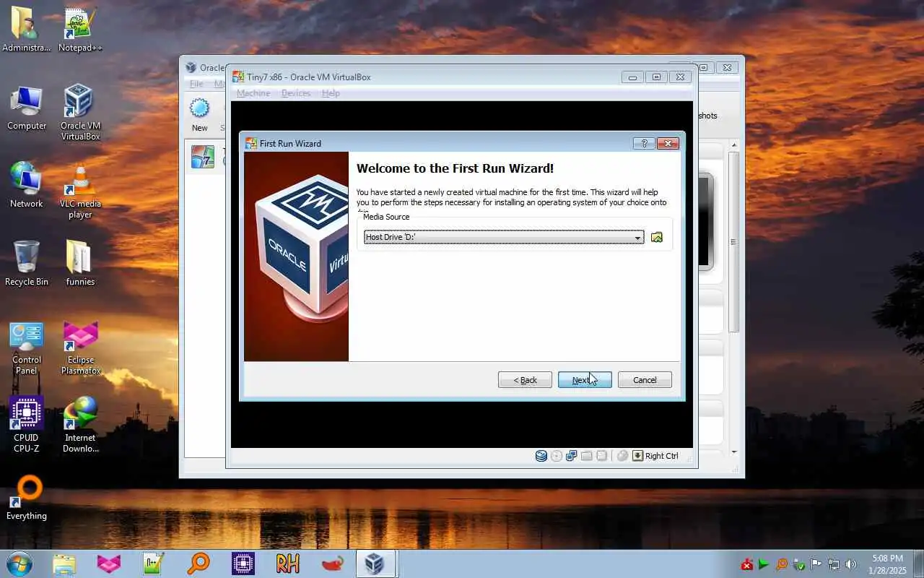Select the Computer desktop icon
This screenshot has width=924, height=578.
point(27,108)
